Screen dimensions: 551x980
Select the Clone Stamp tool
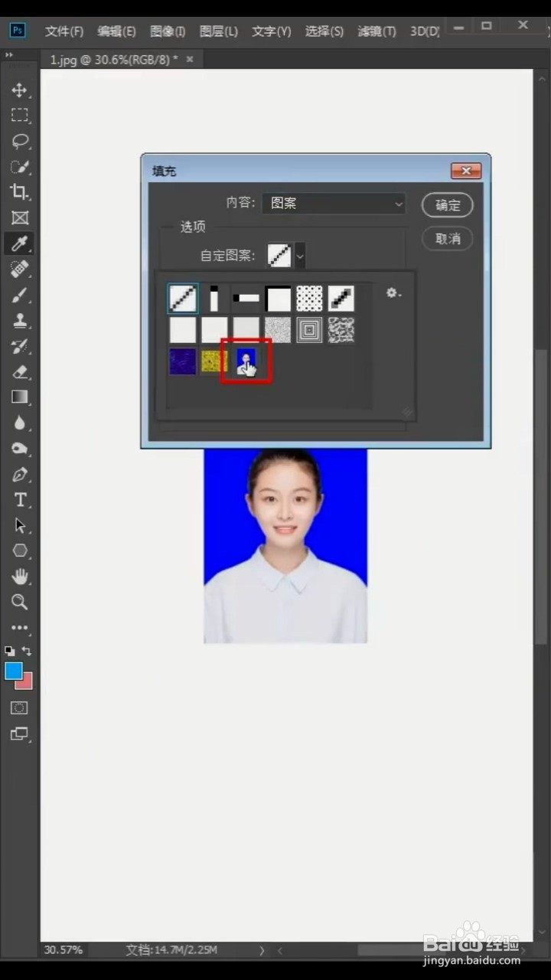coord(19,321)
